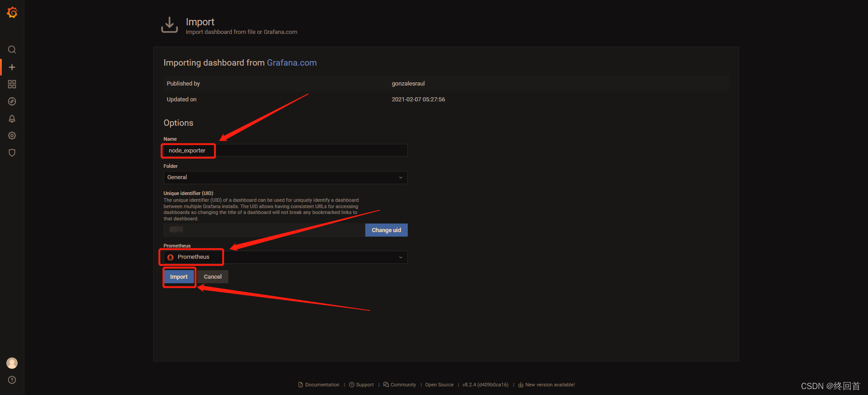The width and height of the screenshot is (868, 395).
Task: Click the Community chat icon in footer
Action: pos(386,385)
